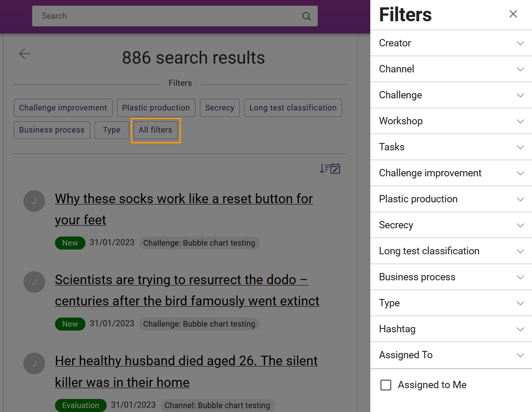532x412 pixels.
Task: Click the Evaluation status badge
Action: (81, 406)
